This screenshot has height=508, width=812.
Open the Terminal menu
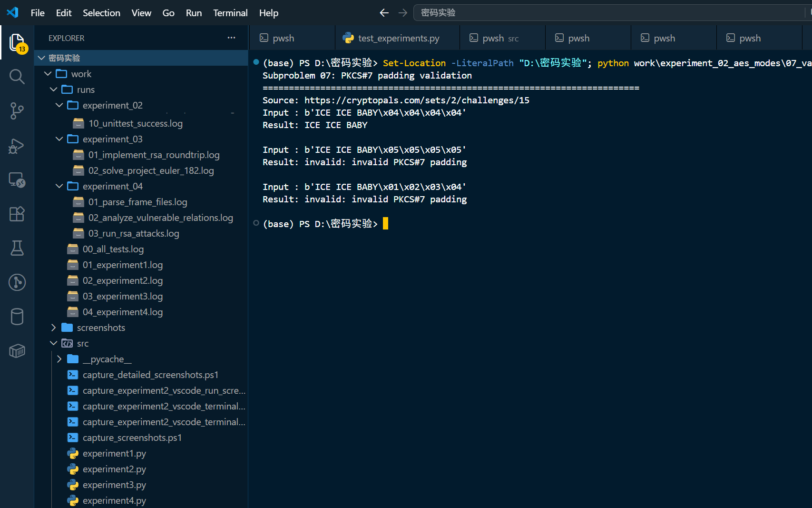tap(230, 13)
